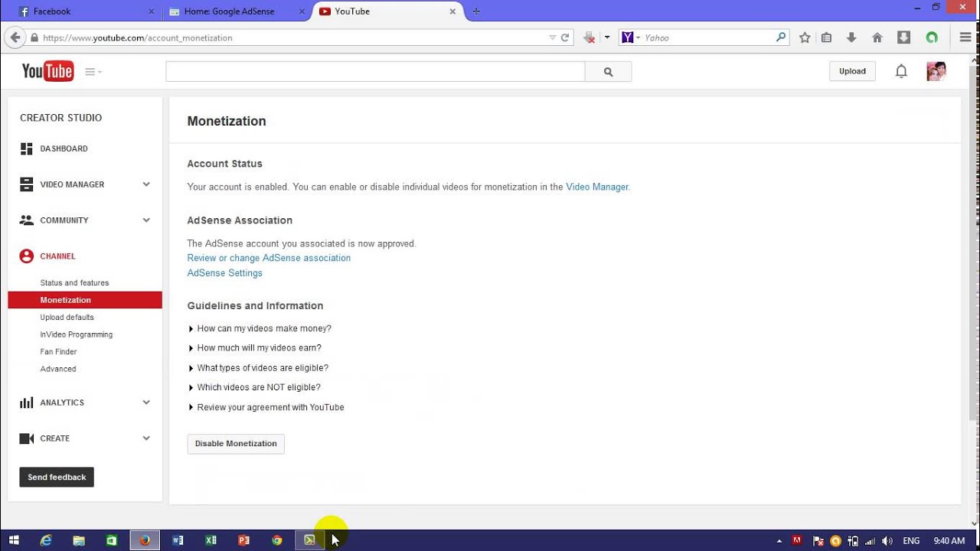
Task: Go to Firefox home page icon
Action: pyautogui.click(x=877, y=37)
